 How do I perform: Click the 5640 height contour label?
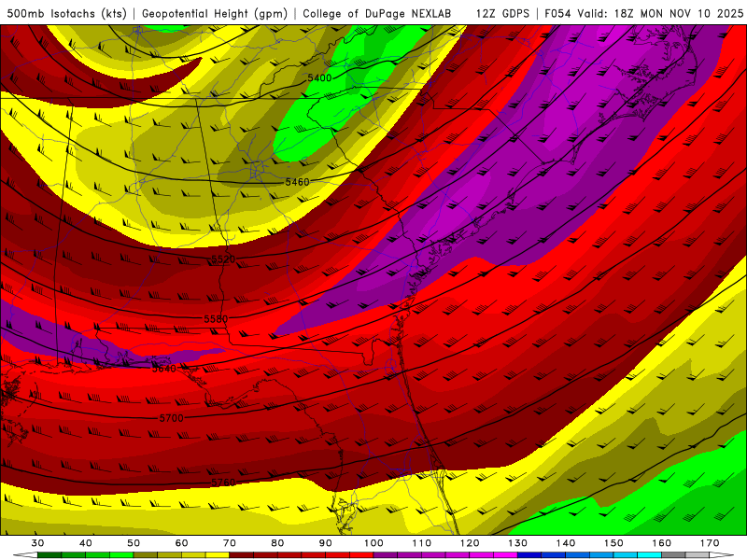tap(164, 368)
